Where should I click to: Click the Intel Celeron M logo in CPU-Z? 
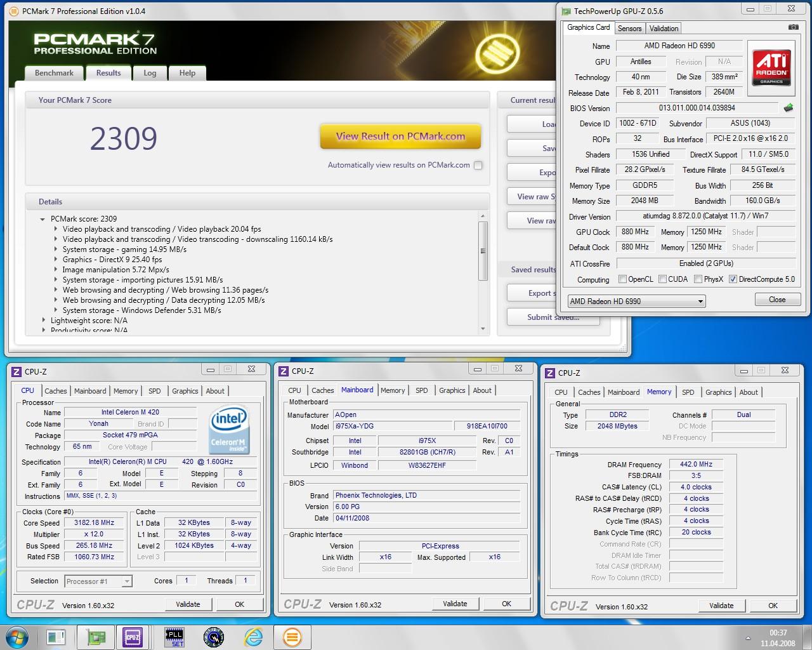pos(228,428)
